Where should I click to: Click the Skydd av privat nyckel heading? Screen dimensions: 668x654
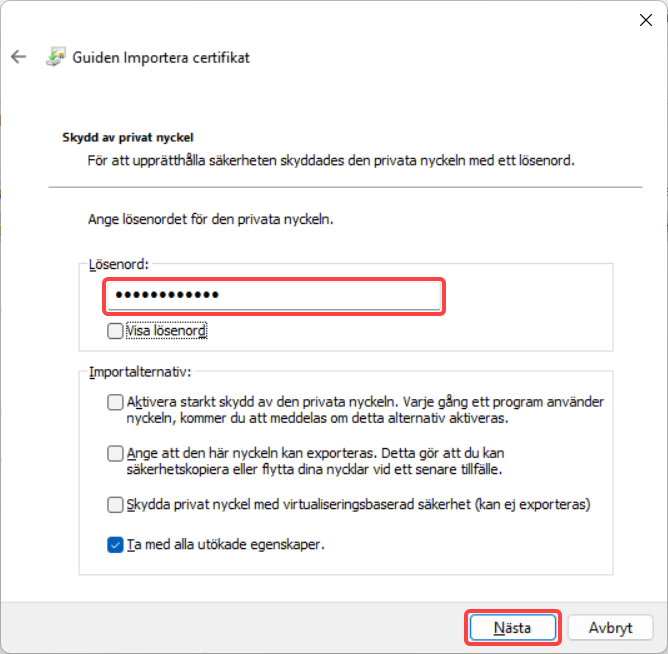tap(128, 138)
